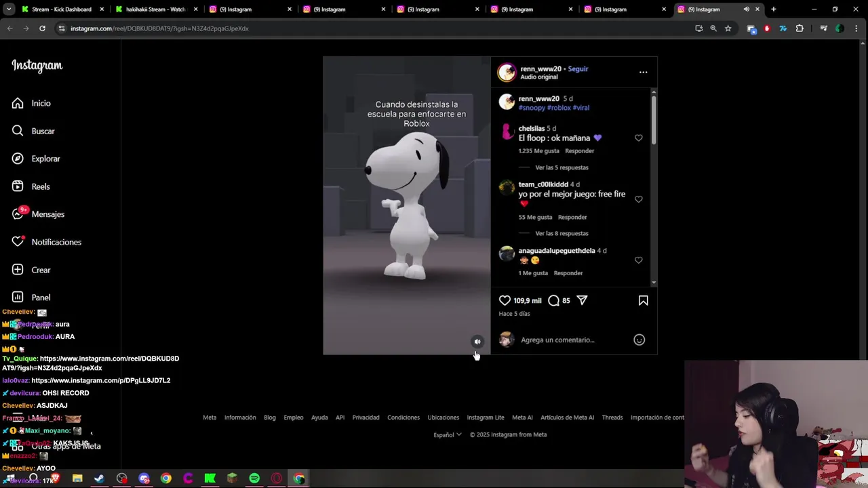
Task: Reply to team_c00lkiddd via Responder
Action: coord(572,217)
